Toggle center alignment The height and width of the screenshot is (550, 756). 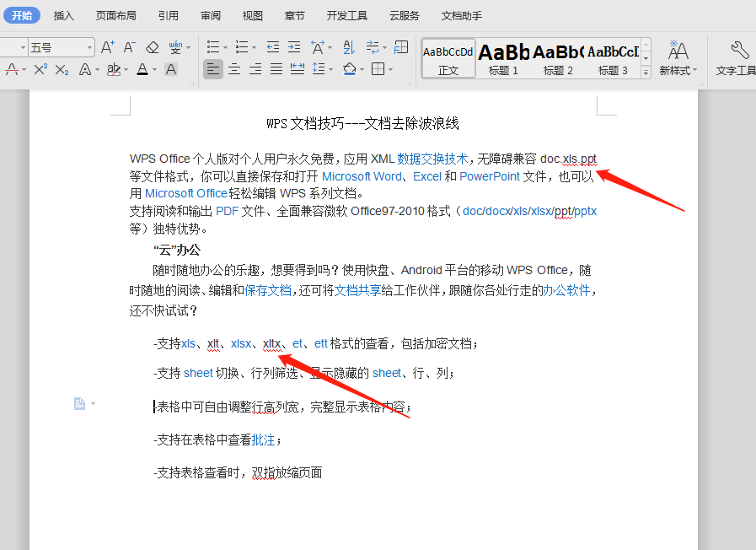pos(234,69)
